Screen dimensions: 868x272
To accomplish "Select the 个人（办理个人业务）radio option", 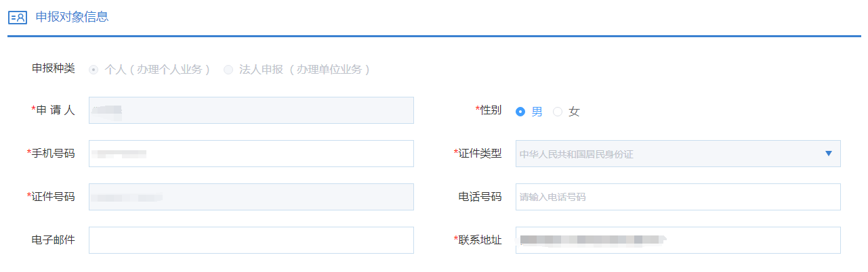I will pyautogui.click(x=94, y=70).
